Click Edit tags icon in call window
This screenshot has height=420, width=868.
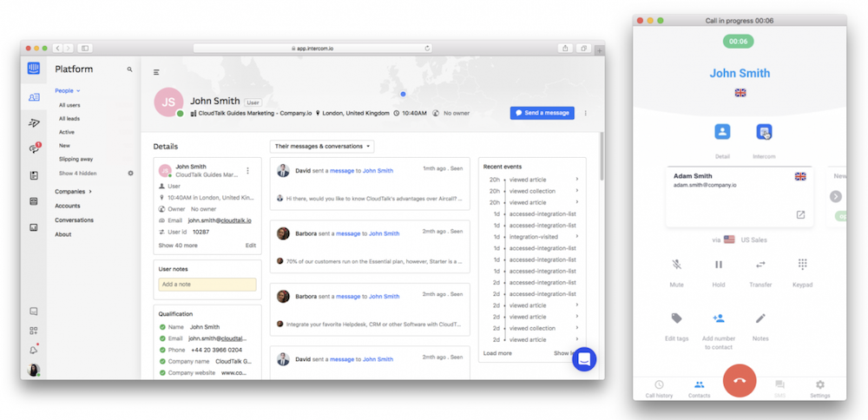[x=676, y=318]
